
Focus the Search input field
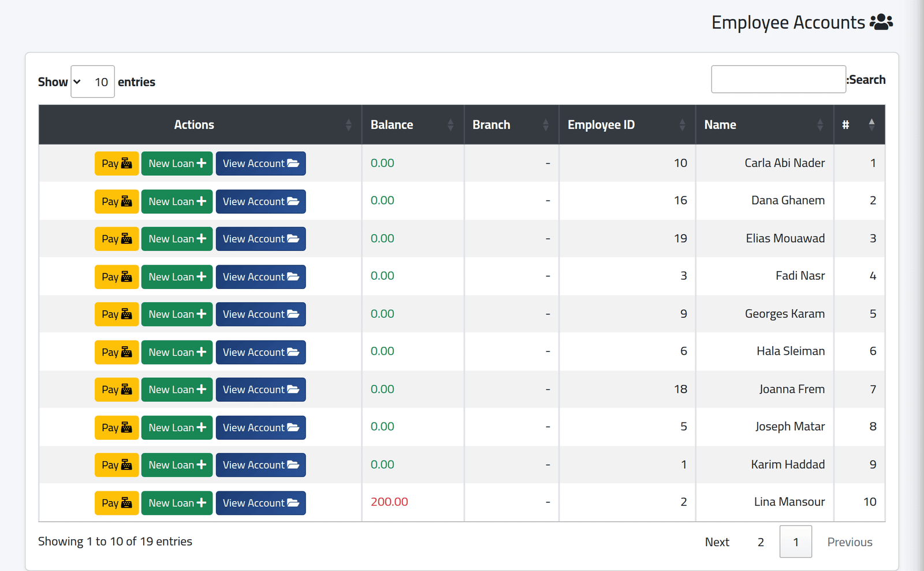pyautogui.click(x=778, y=79)
